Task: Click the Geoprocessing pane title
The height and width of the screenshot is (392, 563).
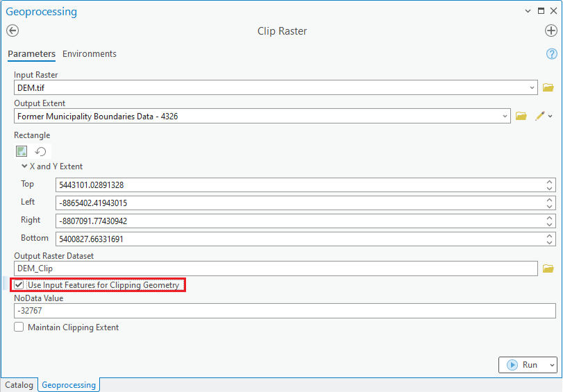Action: 41,12
